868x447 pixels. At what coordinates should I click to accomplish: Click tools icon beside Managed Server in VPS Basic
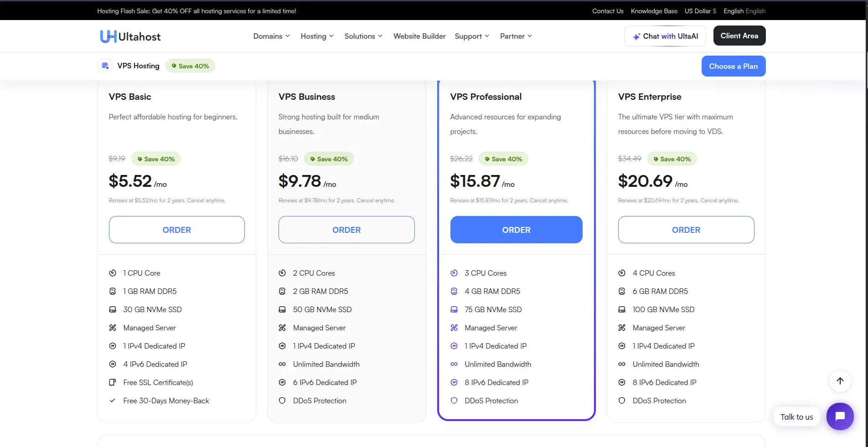point(113,328)
